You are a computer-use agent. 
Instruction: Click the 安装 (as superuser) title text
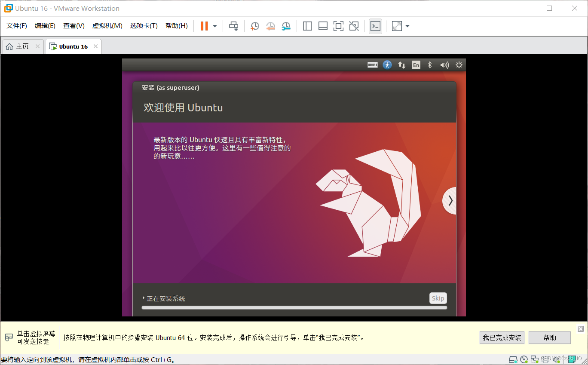(171, 88)
